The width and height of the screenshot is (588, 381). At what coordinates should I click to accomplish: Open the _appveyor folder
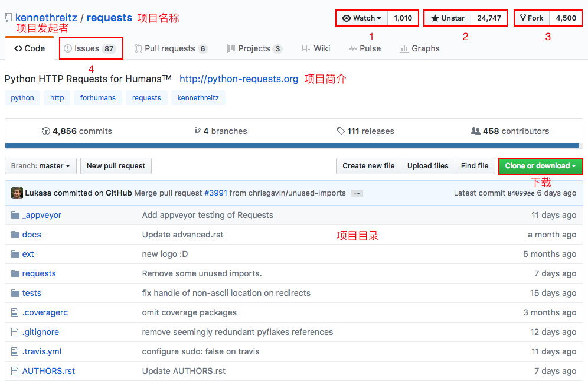pos(42,215)
